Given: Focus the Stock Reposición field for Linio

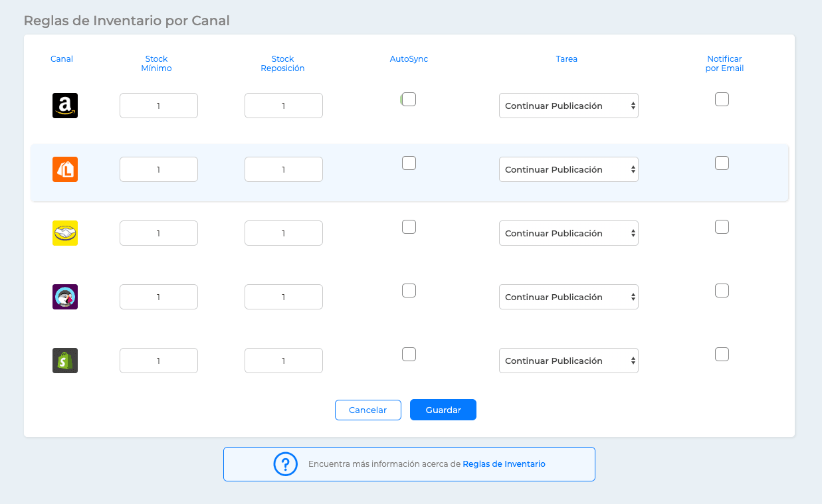Looking at the screenshot, I should (284, 169).
